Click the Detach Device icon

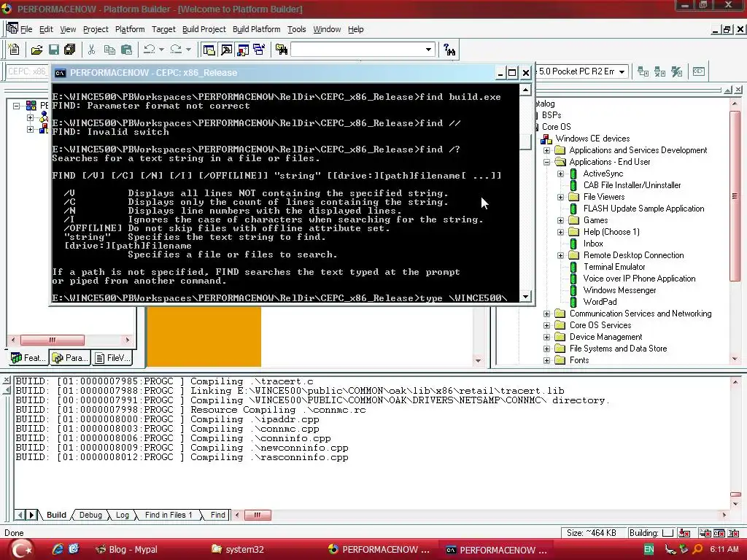659,72
